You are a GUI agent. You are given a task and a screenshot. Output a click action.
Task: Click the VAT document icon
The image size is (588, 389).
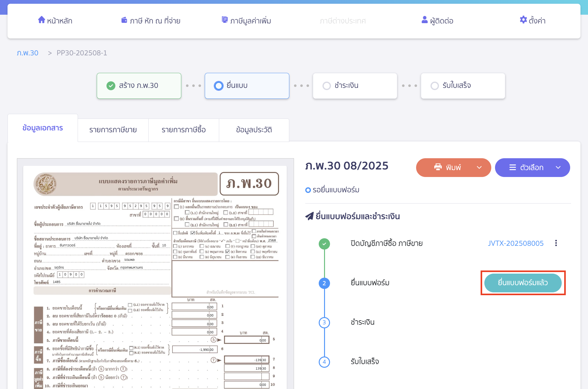[224, 20]
